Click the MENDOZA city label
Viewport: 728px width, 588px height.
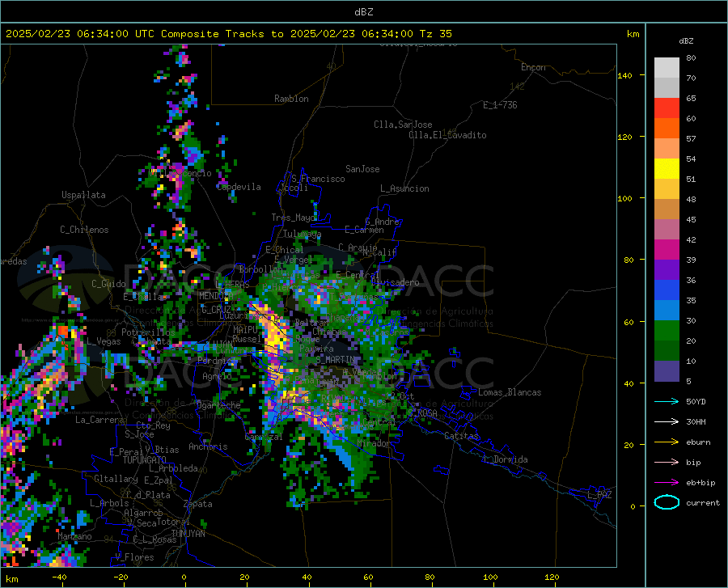215,296
